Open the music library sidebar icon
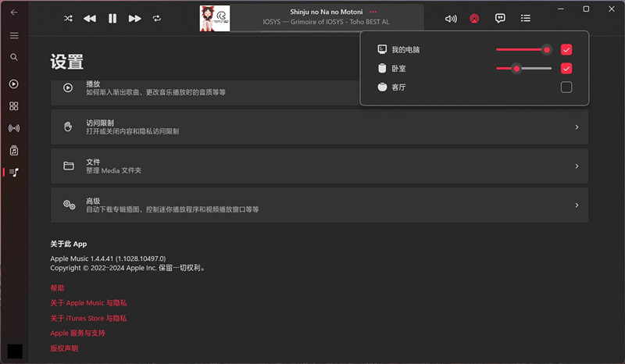 [x=14, y=151]
